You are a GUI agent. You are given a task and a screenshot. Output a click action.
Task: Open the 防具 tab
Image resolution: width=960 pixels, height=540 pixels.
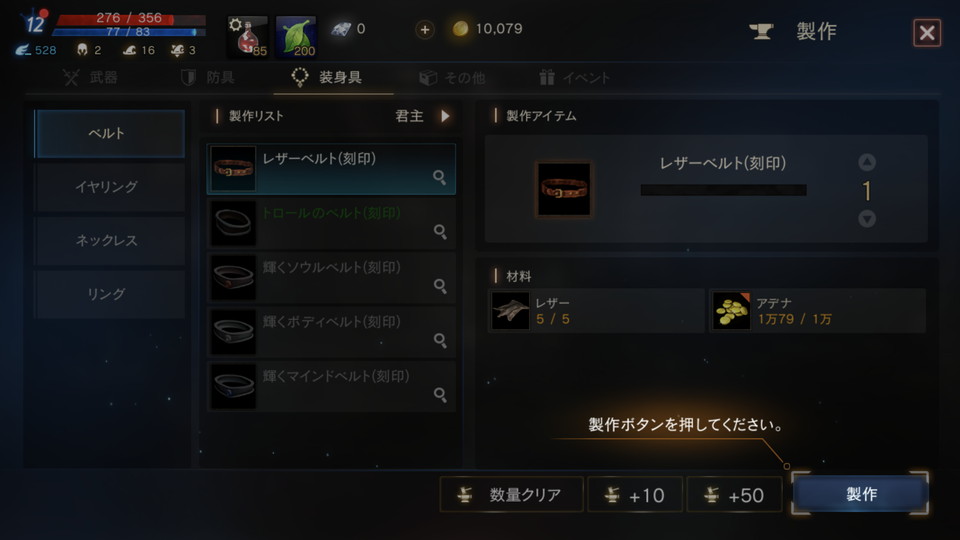(x=208, y=78)
